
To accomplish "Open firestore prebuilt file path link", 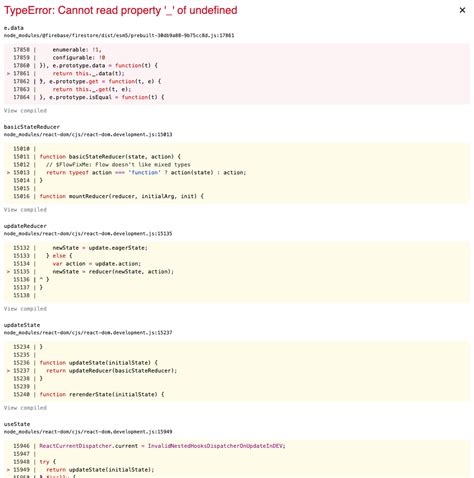I will tap(119, 35).
